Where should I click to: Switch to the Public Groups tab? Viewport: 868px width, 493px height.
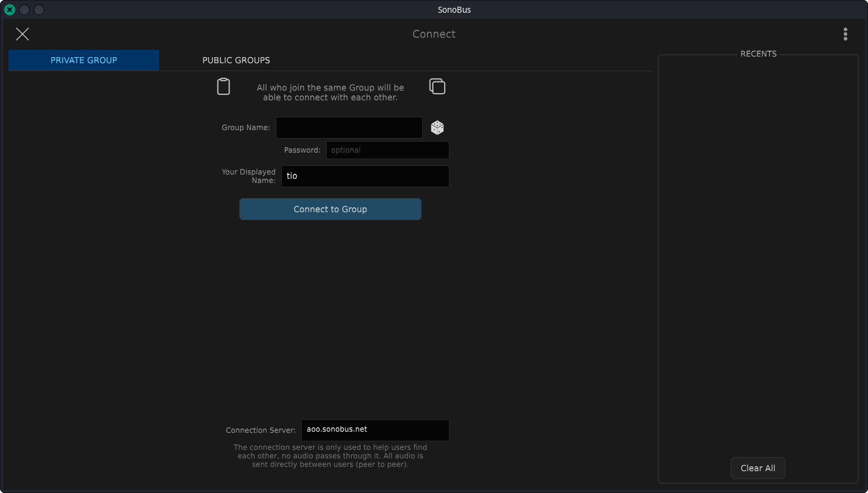tap(236, 60)
